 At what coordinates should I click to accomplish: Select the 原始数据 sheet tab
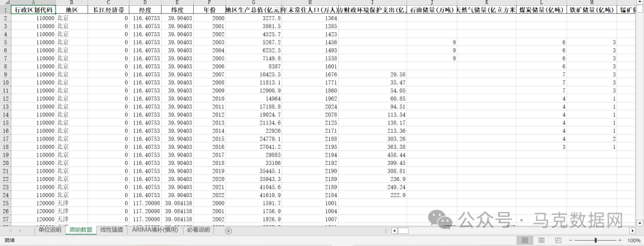click(80, 230)
